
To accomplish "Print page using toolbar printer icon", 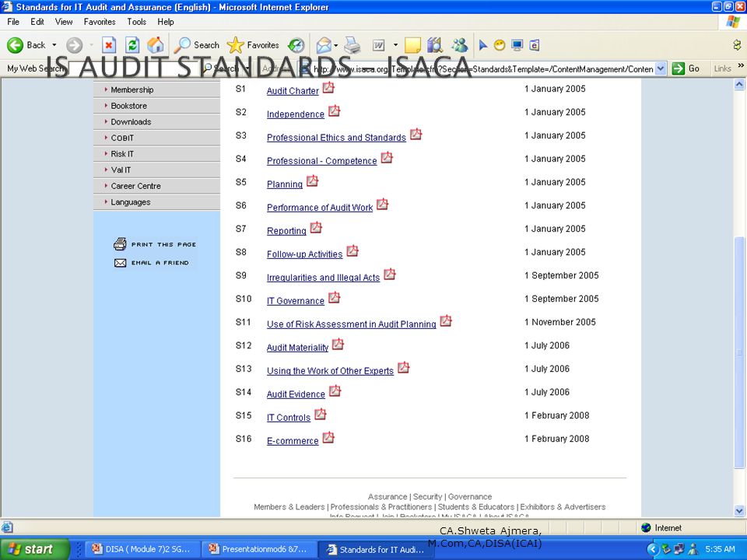I will pyautogui.click(x=352, y=45).
